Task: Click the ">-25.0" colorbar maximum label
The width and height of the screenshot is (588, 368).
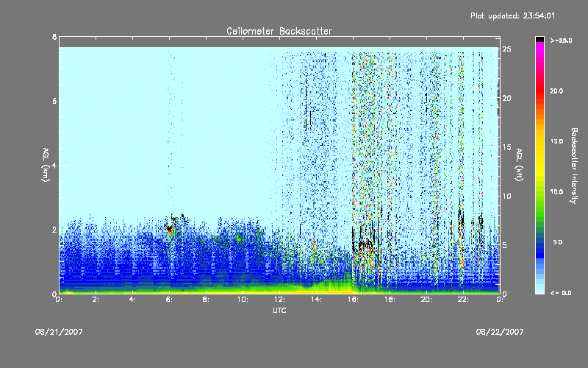Action: (x=561, y=40)
